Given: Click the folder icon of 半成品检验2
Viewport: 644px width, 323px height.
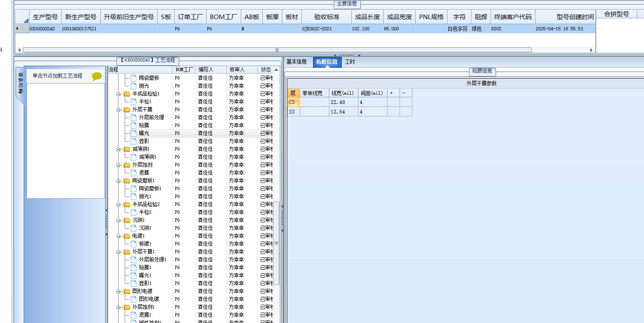Looking at the screenshot, I should pyautogui.click(x=127, y=205).
